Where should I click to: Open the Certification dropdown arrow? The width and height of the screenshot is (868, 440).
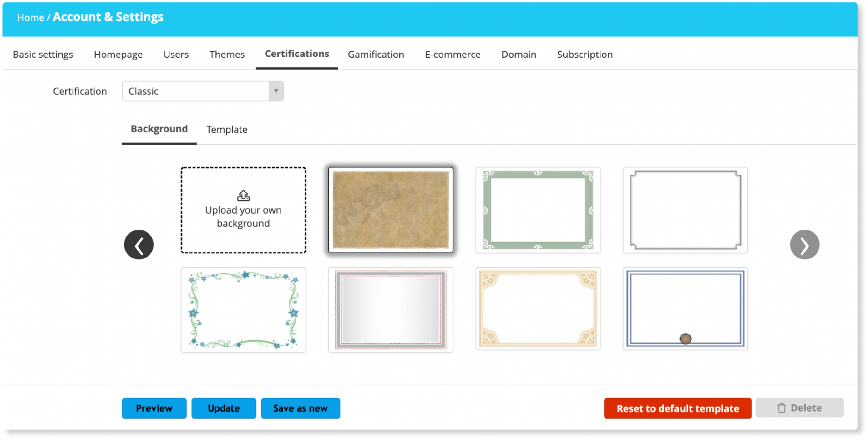276,91
